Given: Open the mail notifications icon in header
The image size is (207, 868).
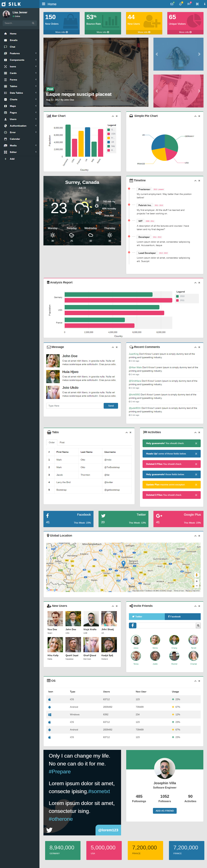Looking at the screenshot, I should point(172,4).
